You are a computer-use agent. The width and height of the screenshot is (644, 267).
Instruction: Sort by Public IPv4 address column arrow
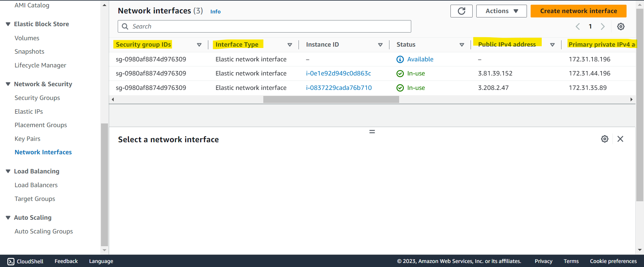[x=552, y=45]
